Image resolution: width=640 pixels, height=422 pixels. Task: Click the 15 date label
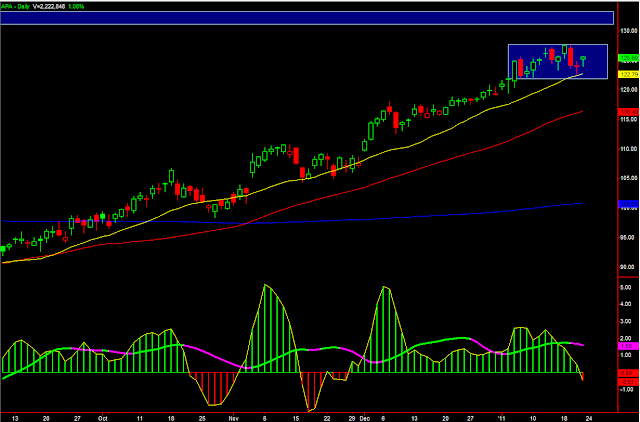tap(296, 418)
